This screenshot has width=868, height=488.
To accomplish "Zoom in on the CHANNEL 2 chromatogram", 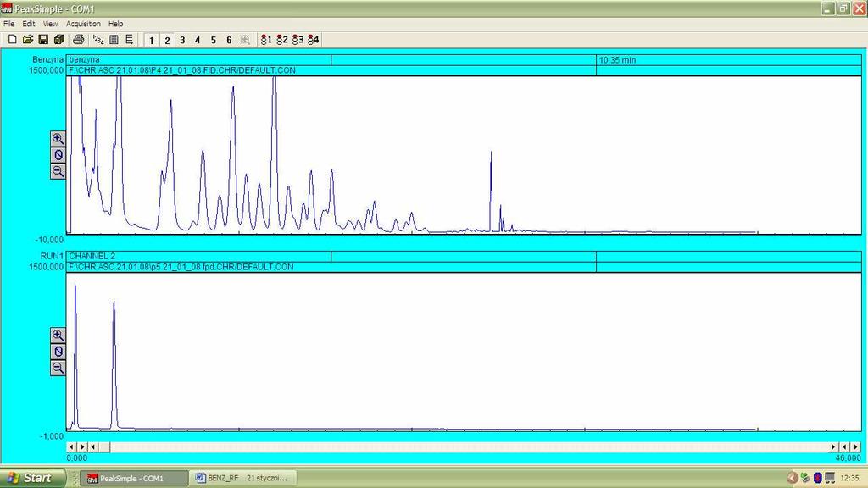I will pos(58,335).
